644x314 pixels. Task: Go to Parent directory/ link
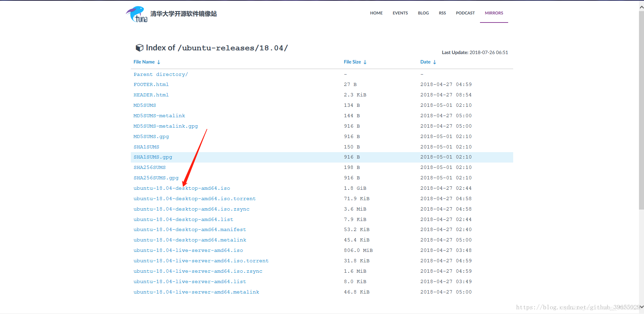(161, 75)
